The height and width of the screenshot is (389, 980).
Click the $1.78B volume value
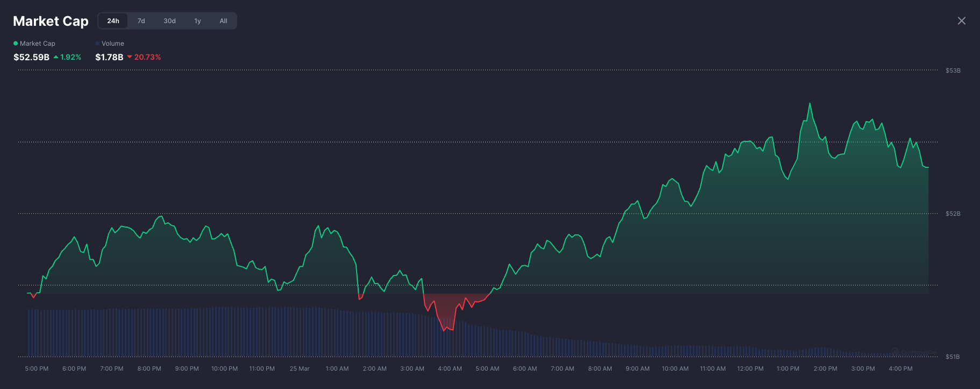[109, 57]
